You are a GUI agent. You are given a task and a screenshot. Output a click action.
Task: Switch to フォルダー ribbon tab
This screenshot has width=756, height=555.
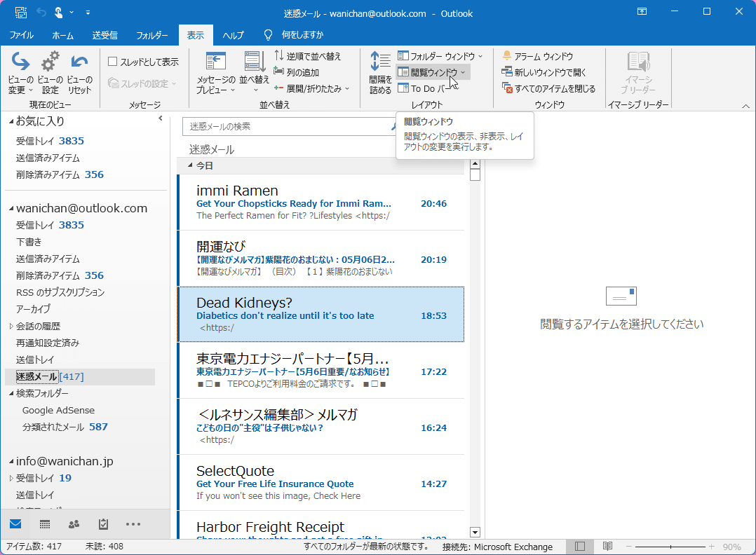pyautogui.click(x=152, y=35)
